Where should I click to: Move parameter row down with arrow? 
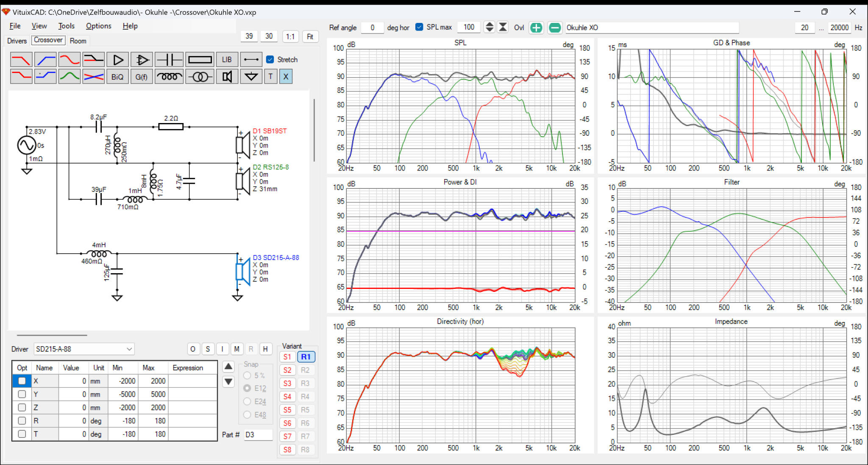coord(228,381)
